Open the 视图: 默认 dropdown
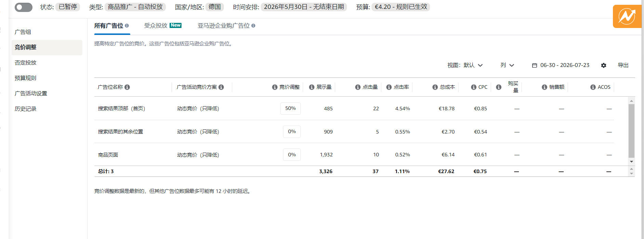This screenshot has width=644, height=239. pyautogui.click(x=465, y=65)
